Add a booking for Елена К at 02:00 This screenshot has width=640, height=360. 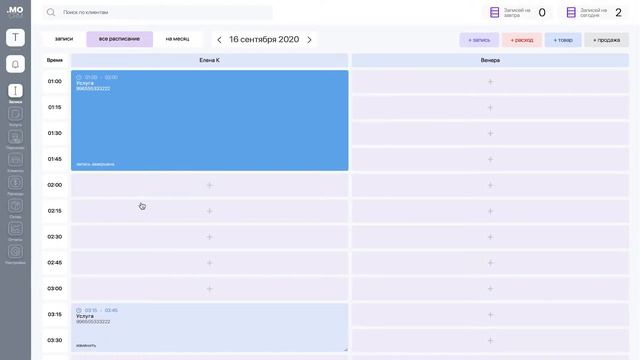click(x=209, y=185)
